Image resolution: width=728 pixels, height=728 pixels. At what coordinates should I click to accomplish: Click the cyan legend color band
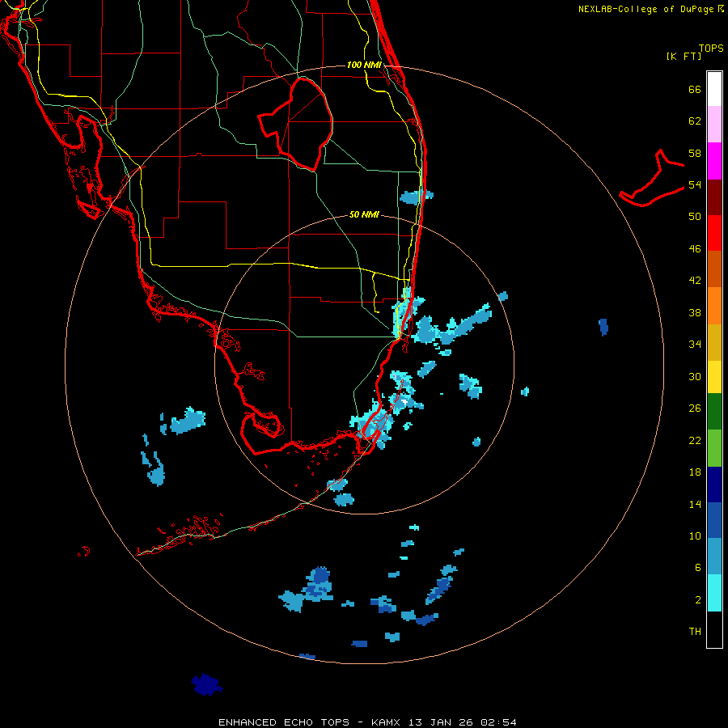click(714, 593)
